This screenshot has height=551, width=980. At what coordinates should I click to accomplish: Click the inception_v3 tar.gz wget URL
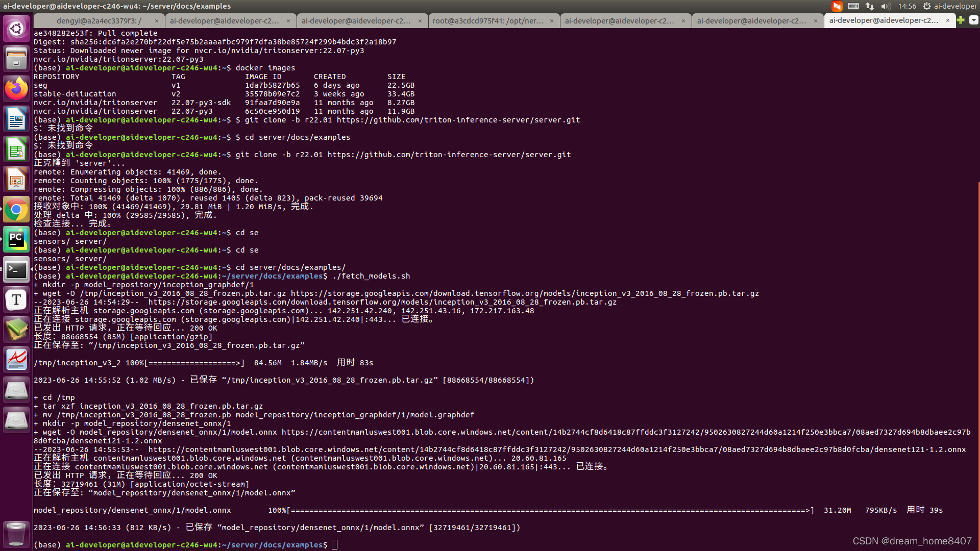pyautogui.click(x=525, y=293)
